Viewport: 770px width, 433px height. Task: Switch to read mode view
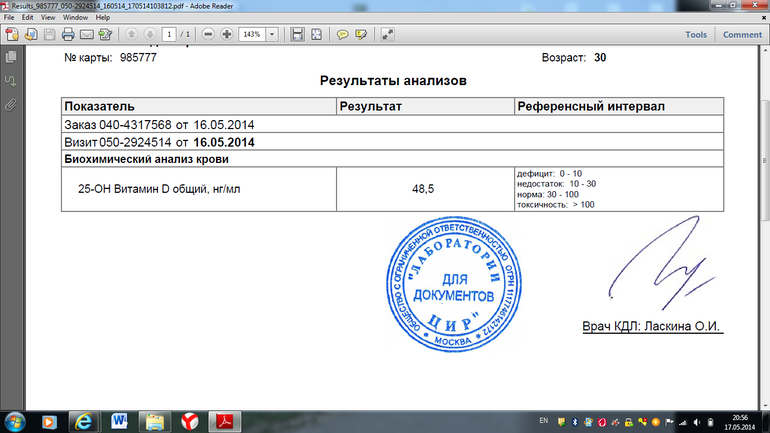pos(387,34)
